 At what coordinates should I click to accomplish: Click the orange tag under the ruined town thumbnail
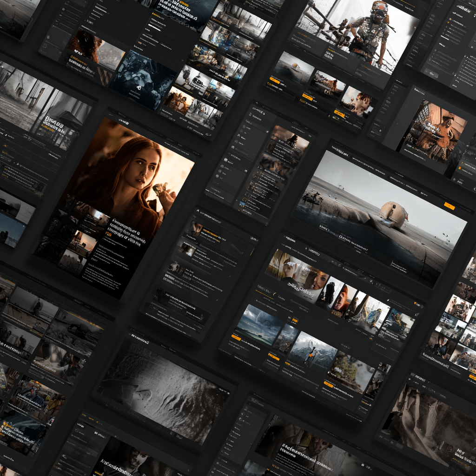coord(307,97)
